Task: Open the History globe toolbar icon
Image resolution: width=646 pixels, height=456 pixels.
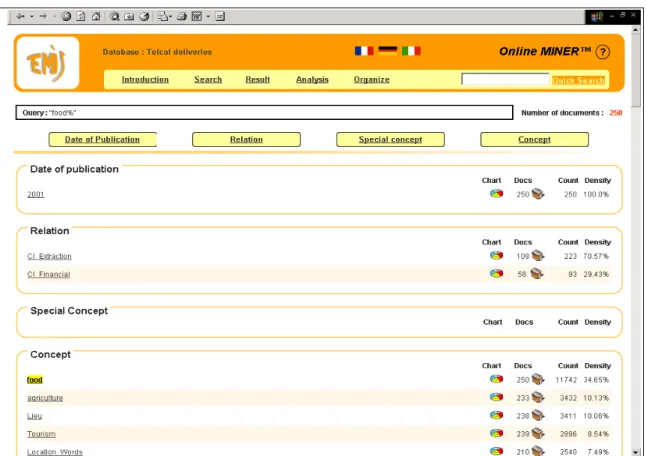Action: point(144,16)
